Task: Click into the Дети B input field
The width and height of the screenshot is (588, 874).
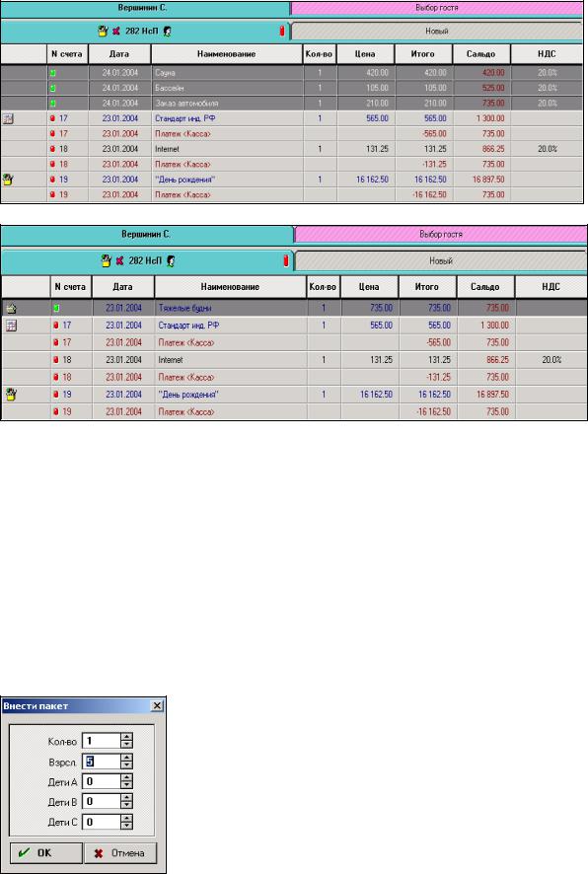Action: click(x=102, y=802)
